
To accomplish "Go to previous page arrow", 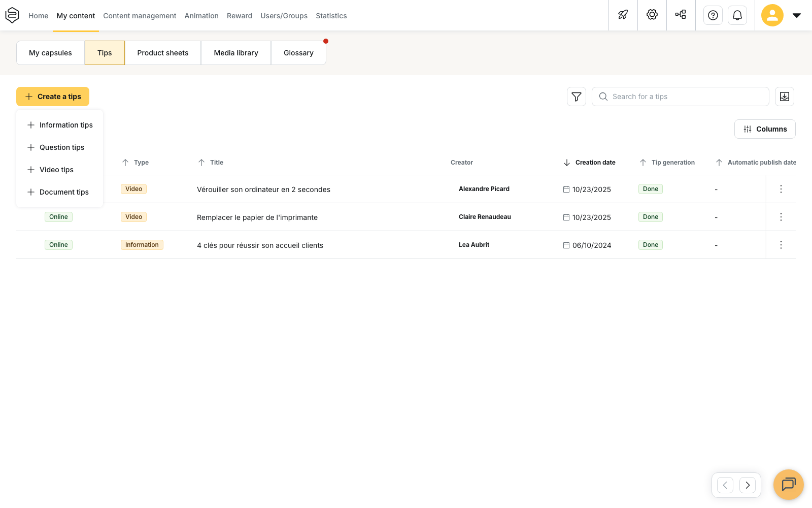I will coord(725,485).
